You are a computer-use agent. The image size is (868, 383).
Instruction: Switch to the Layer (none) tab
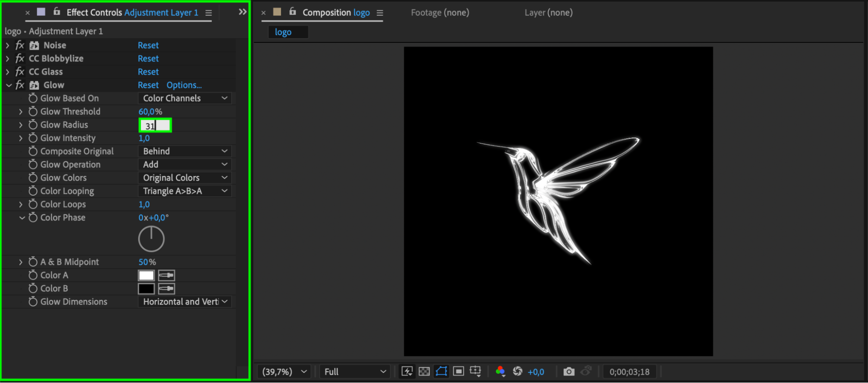coord(548,13)
